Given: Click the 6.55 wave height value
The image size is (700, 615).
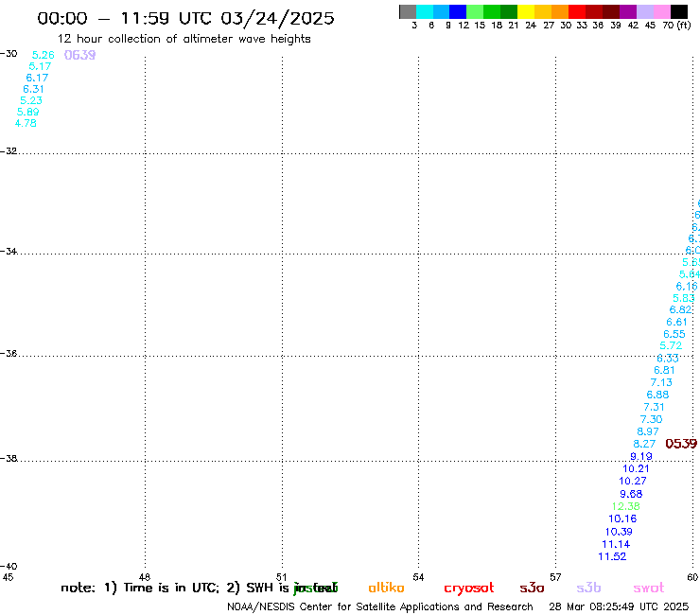Looking at the screenshot, I should pos(674,334).
